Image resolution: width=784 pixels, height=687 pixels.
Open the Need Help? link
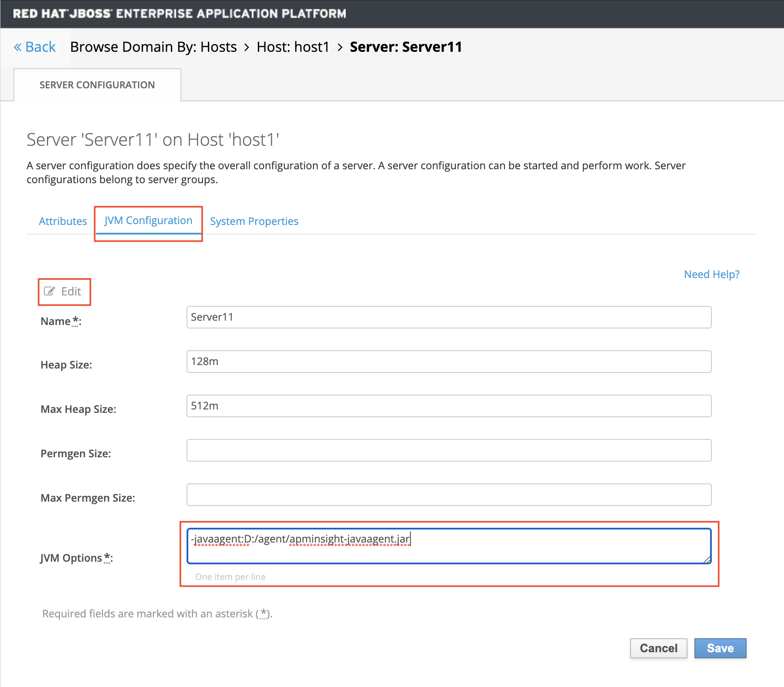pyautogui.click(x=712, y=274)
